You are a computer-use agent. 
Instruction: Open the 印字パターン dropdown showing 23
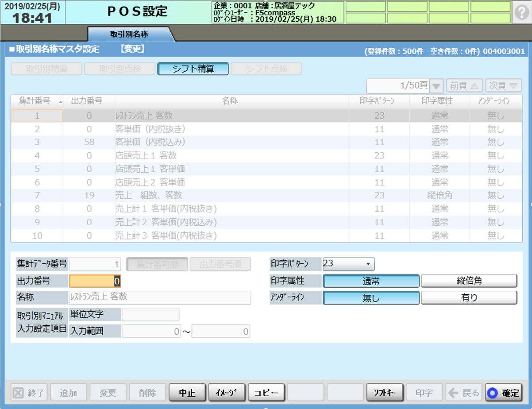click(349, 264)
